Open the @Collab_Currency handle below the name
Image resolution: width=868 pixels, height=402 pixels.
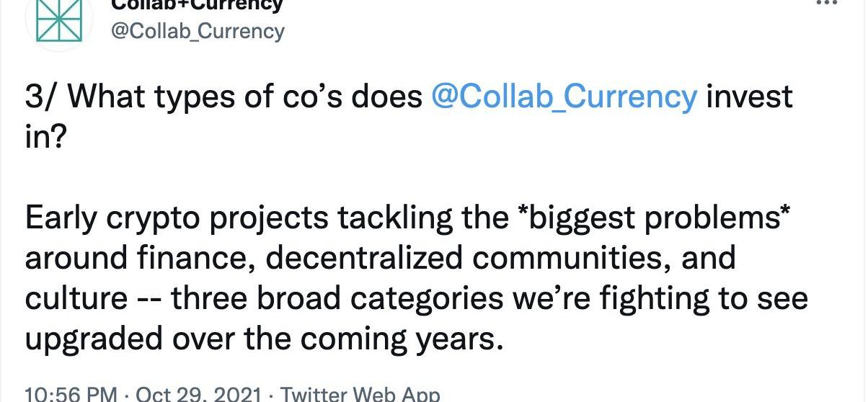click(197, 31)
